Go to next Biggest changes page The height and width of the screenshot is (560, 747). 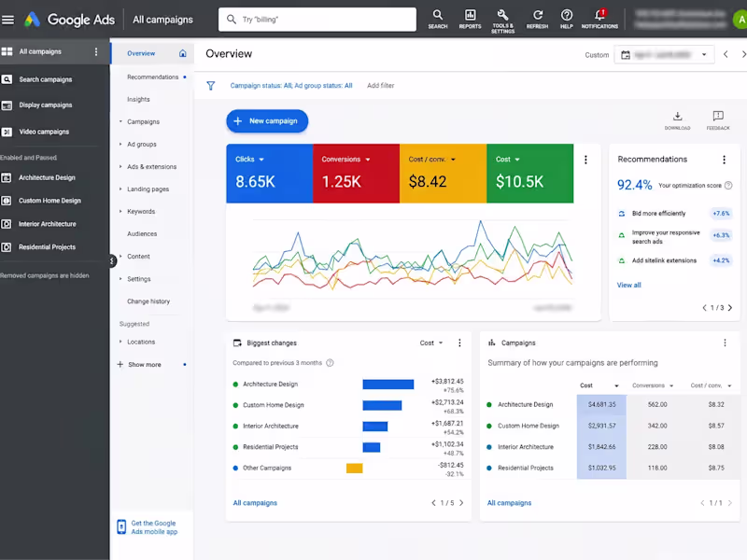461,503
